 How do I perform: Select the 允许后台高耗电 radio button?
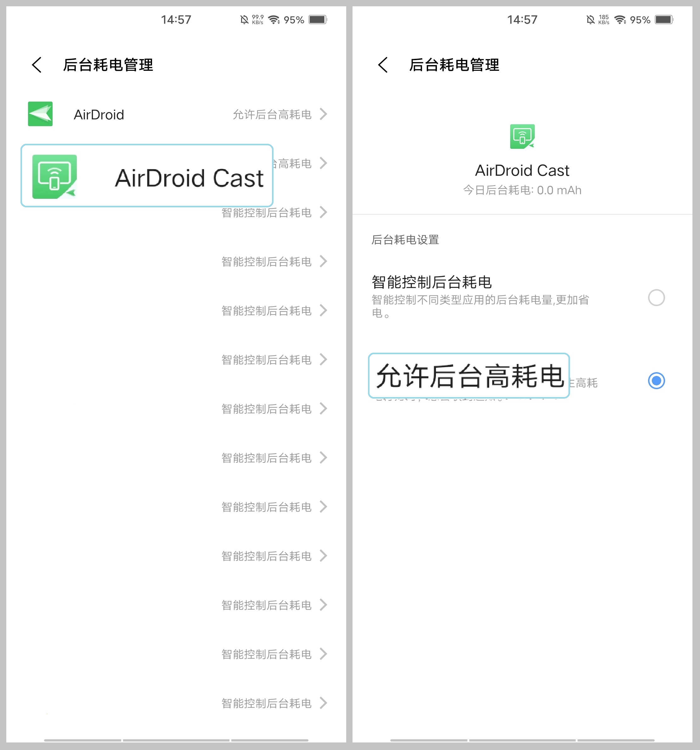coord(656,380)
